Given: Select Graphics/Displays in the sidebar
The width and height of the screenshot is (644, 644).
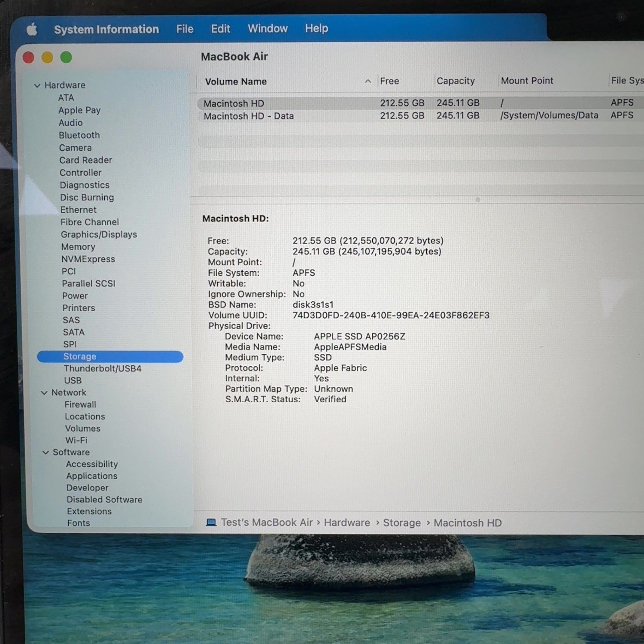Looking at the screenshot, I should point(99,235).
